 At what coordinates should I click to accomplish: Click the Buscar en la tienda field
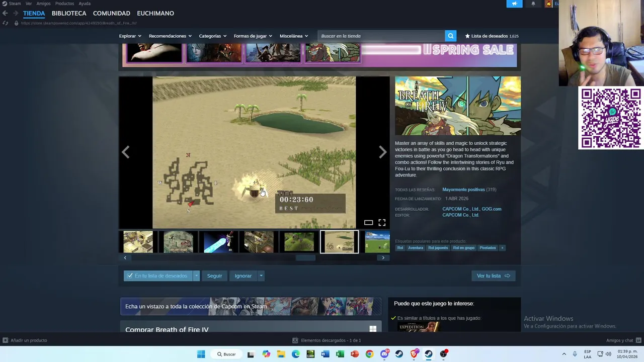(381, 36)
